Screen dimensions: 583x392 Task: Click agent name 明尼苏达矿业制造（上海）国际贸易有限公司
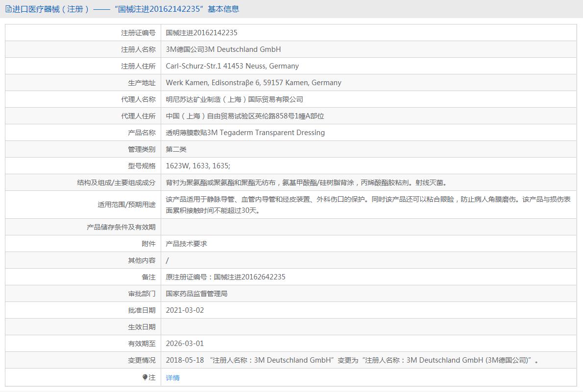(234, 99)
